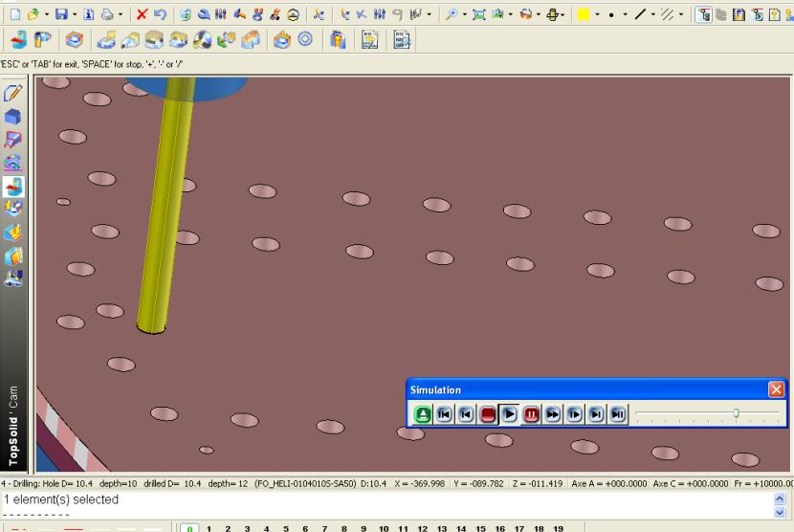Play the simulation
The width and height of the screenshot is (794, 532).
click(509, 414)
